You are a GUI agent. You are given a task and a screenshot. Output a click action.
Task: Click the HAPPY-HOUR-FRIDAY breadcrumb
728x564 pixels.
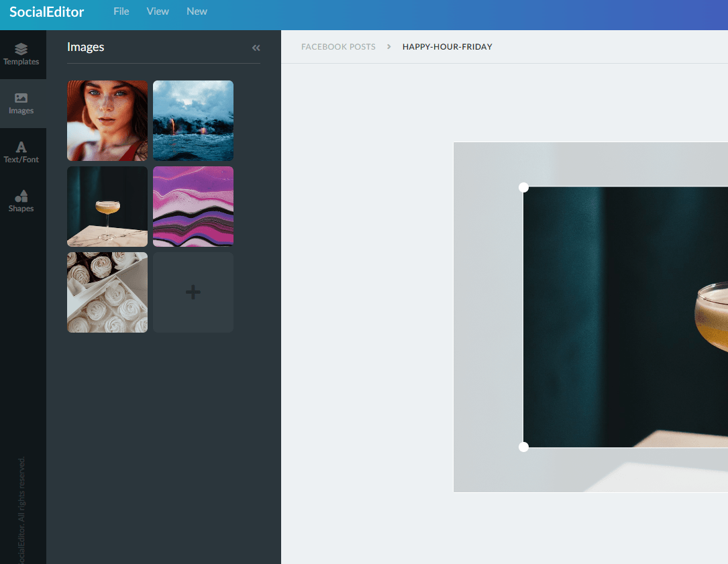[447, 47]
